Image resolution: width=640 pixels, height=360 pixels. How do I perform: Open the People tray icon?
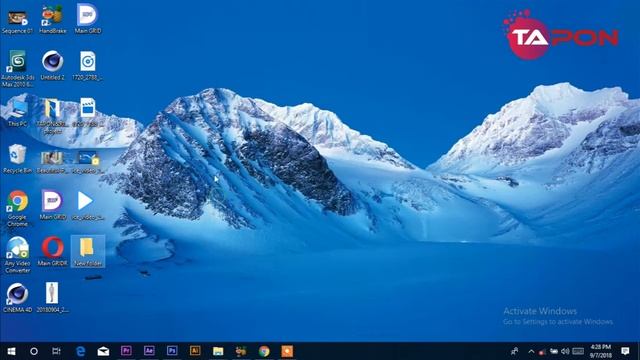[515, 351]
